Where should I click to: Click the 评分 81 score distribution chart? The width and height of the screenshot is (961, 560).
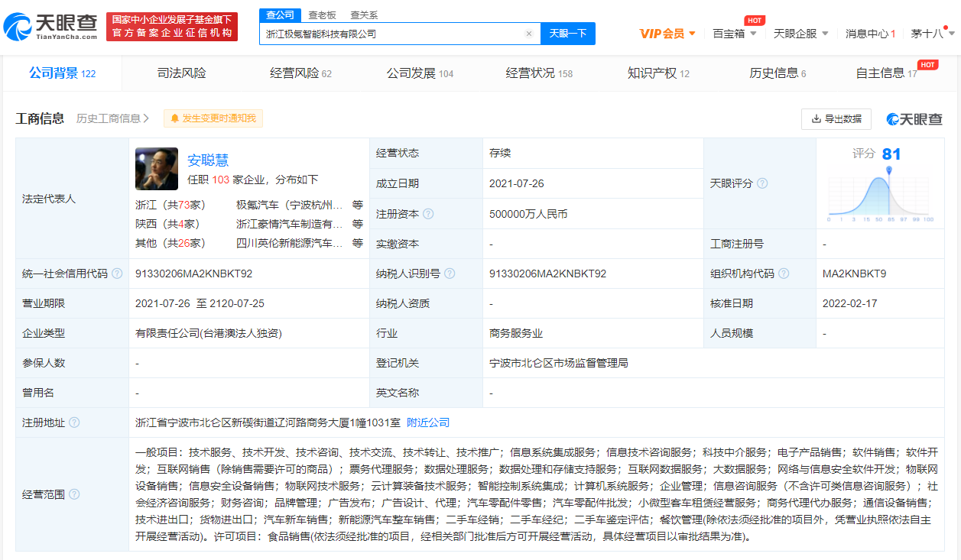click(x=880, y=191)
